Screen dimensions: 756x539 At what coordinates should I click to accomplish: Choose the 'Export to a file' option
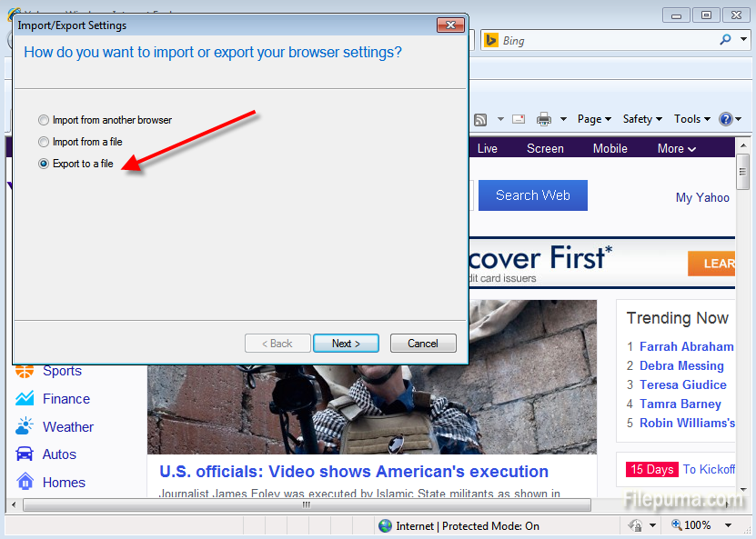coord(44,164)
